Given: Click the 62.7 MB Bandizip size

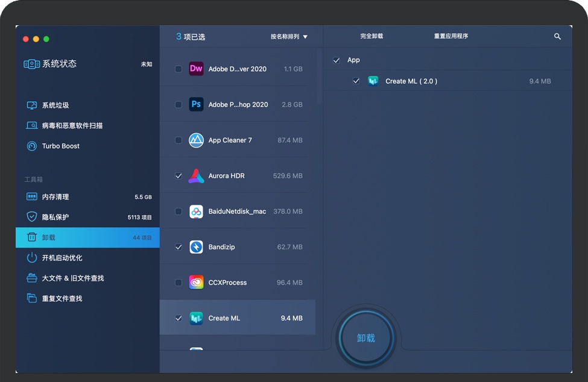Looking at the screenshot, I should (290, 247).
